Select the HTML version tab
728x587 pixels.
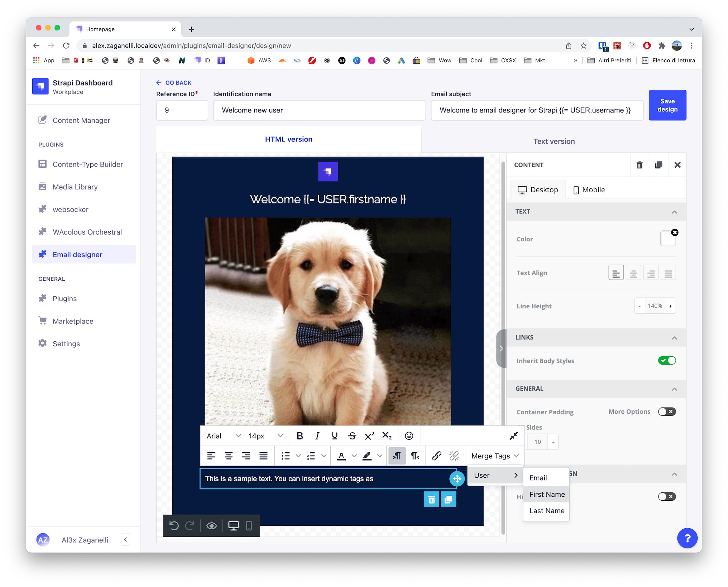click(289, 139)
